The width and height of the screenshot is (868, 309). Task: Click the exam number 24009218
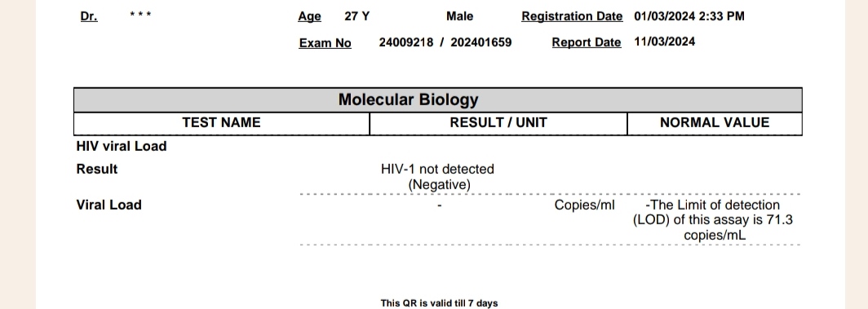406,42
